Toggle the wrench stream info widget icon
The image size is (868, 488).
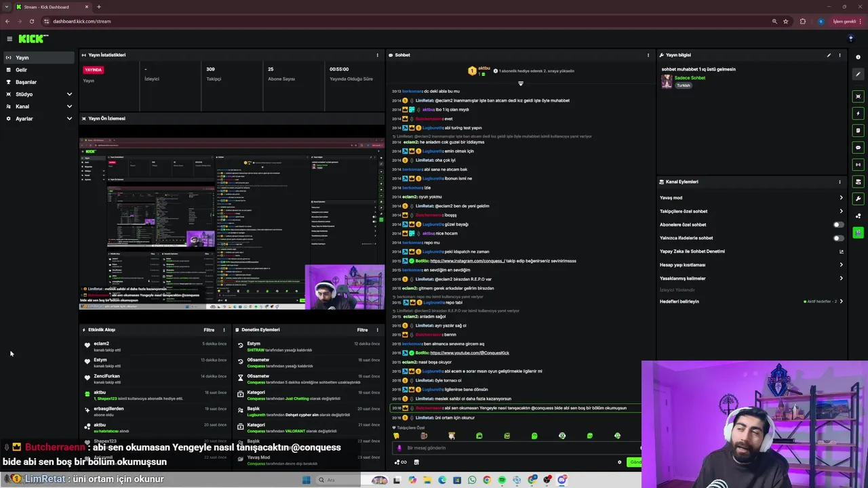click(x=858, y=199)
